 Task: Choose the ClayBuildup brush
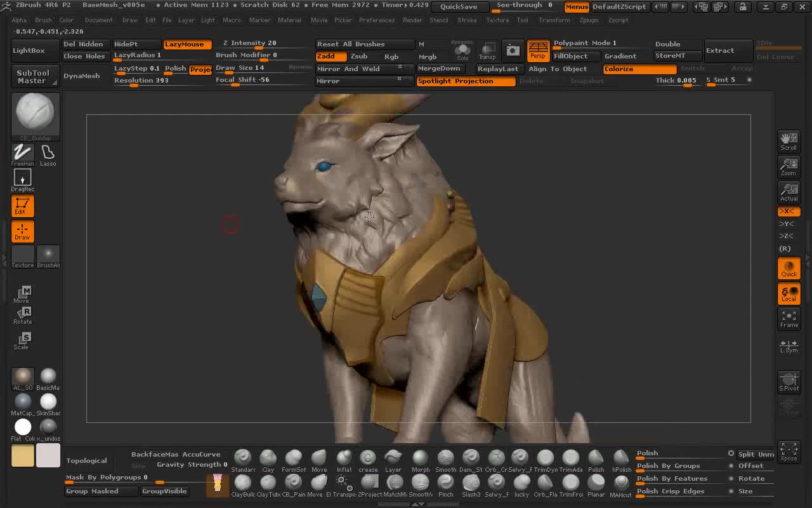pos(243,486)
